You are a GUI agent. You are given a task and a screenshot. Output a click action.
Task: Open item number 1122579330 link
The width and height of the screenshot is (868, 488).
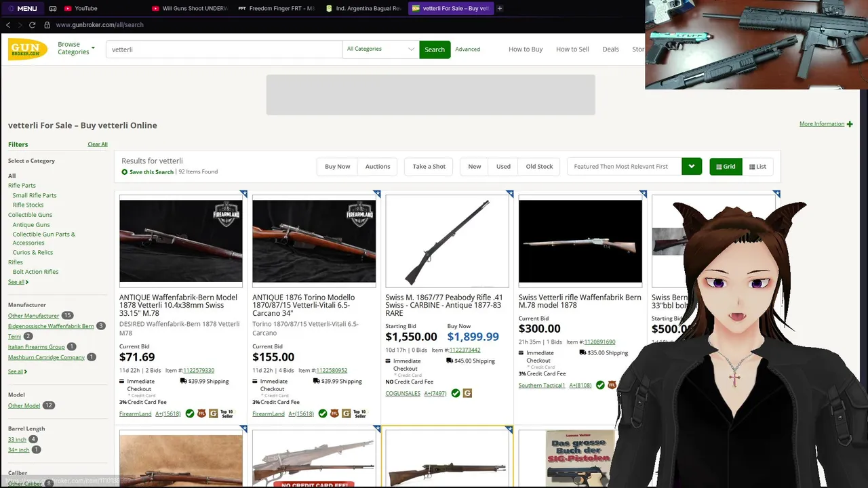pyautogui.click(x=199, y=371)
